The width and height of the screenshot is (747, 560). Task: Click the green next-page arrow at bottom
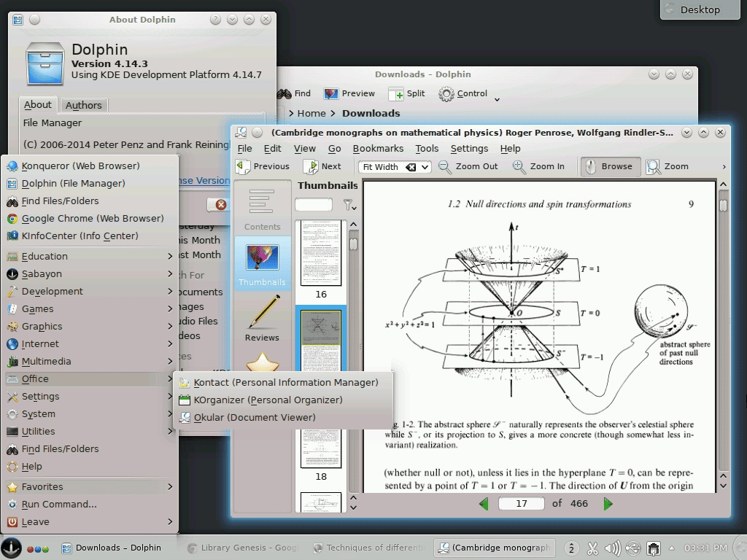point(608,504)
